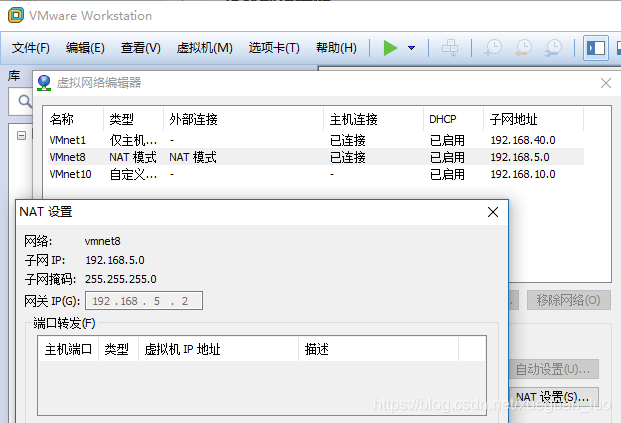Click the Revert to Snapshot icon
Screen dimensions: 621x423
coord(523,48)
